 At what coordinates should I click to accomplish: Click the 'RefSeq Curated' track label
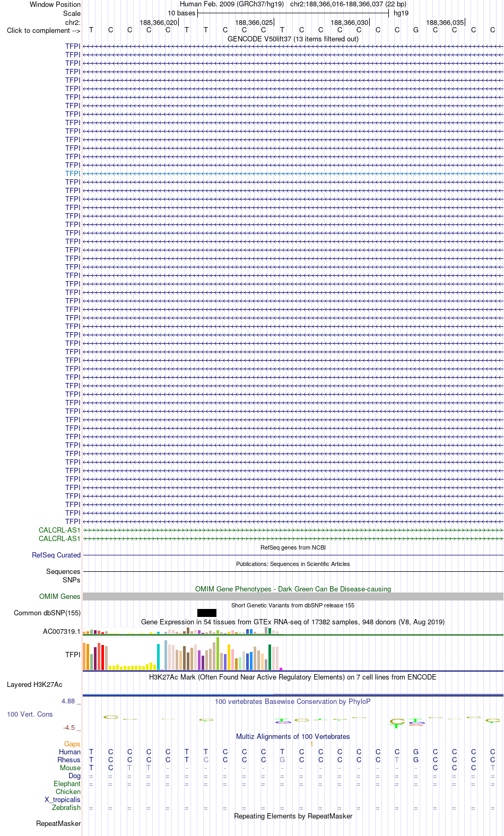pos(56,555)
